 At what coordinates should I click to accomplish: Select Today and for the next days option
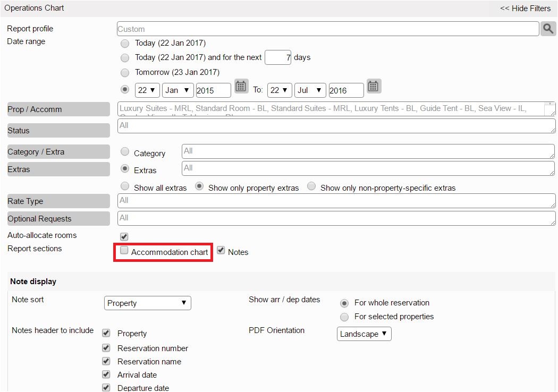pos(124,57)
